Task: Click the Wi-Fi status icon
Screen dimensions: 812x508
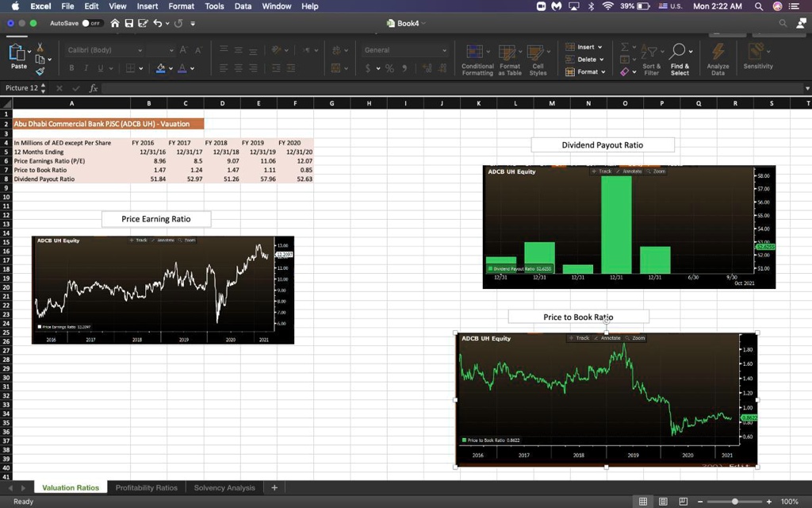Action: [x=608, y=6]
